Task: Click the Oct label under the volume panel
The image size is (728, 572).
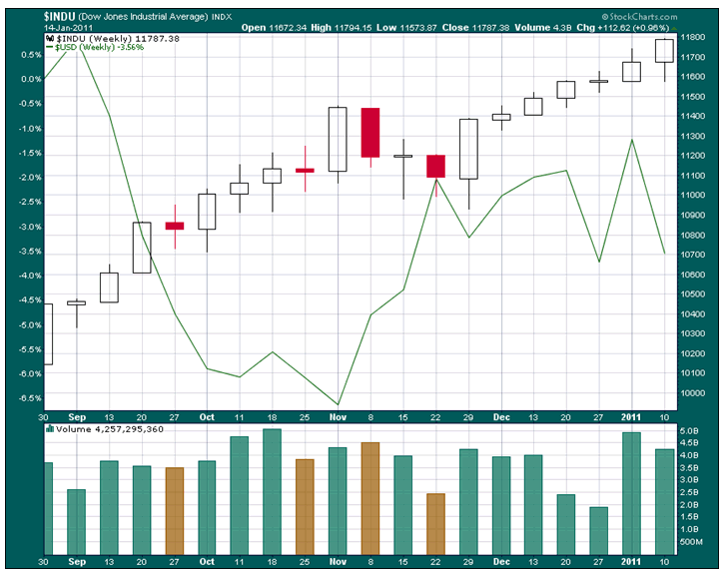Action: (207, 561)
